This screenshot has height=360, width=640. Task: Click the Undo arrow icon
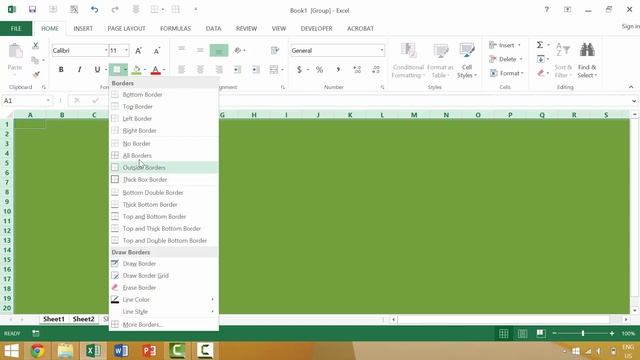pyautogui.click(x=94, y=9)
